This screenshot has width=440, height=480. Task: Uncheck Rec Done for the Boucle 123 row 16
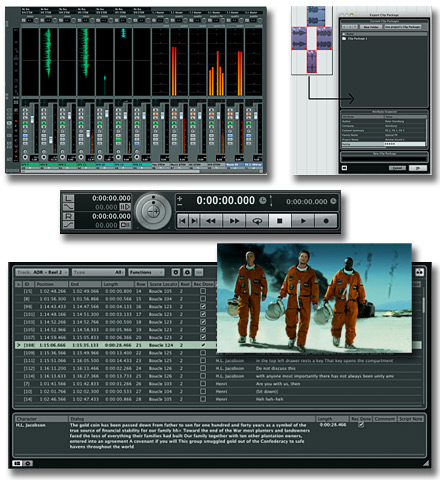203,306
